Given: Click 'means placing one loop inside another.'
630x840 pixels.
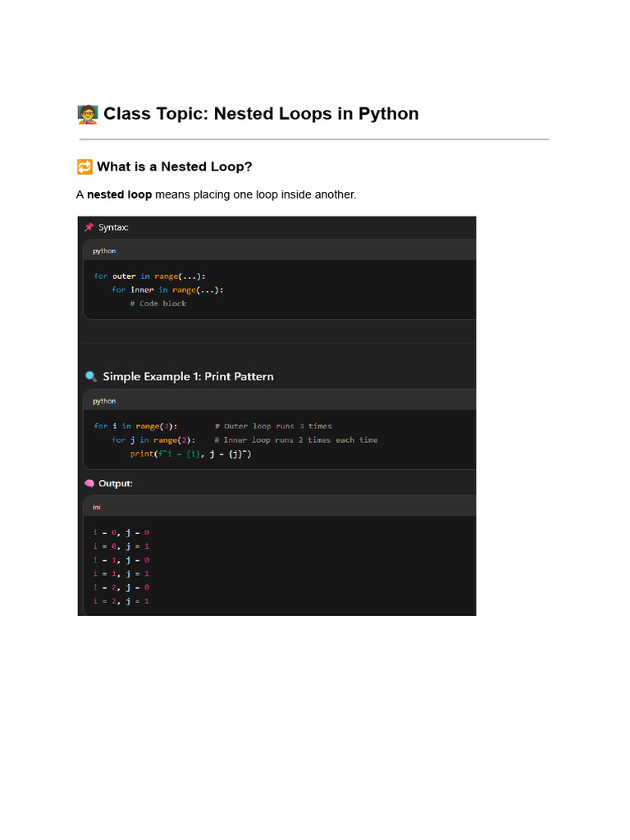Looking at the screenshot, I should [x=256, y=194].
